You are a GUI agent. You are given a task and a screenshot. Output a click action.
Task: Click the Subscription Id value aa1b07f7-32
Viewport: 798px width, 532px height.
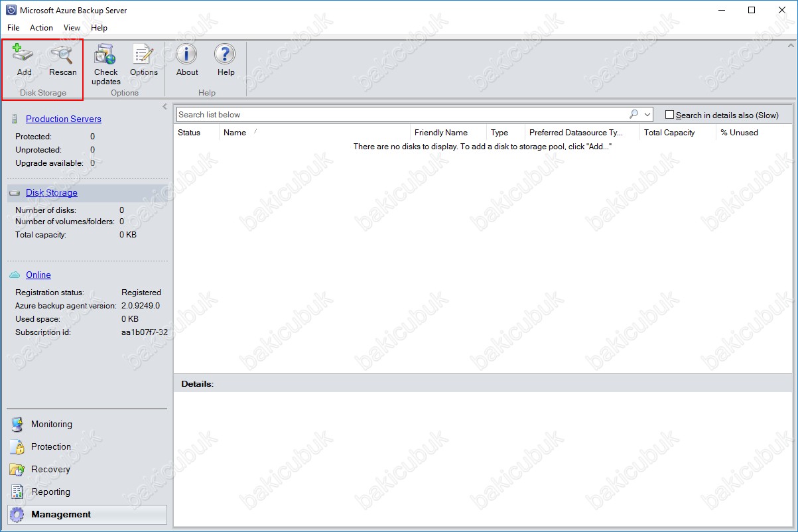tap(144, 332)
